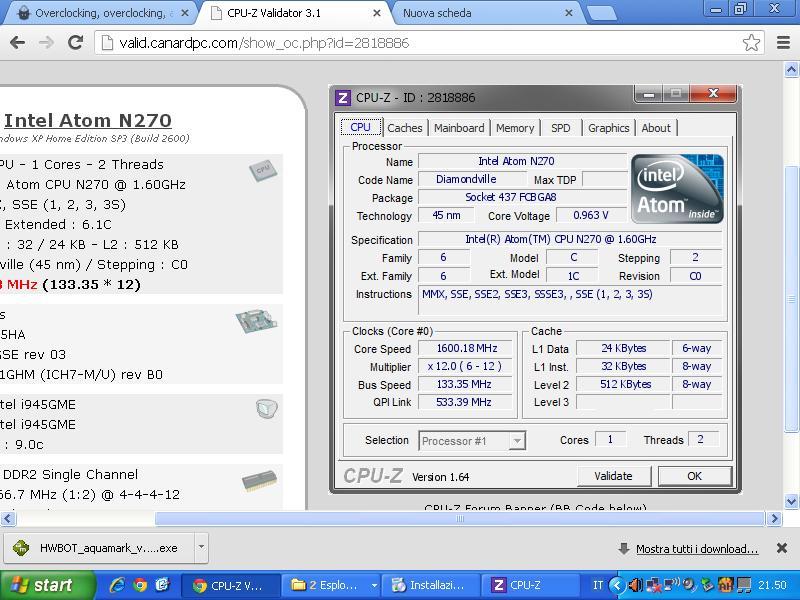Open the Chrome menu hamburger icon
Image resolution: width=800 pixels, height=600 pixels.
[x=783, y=42]
